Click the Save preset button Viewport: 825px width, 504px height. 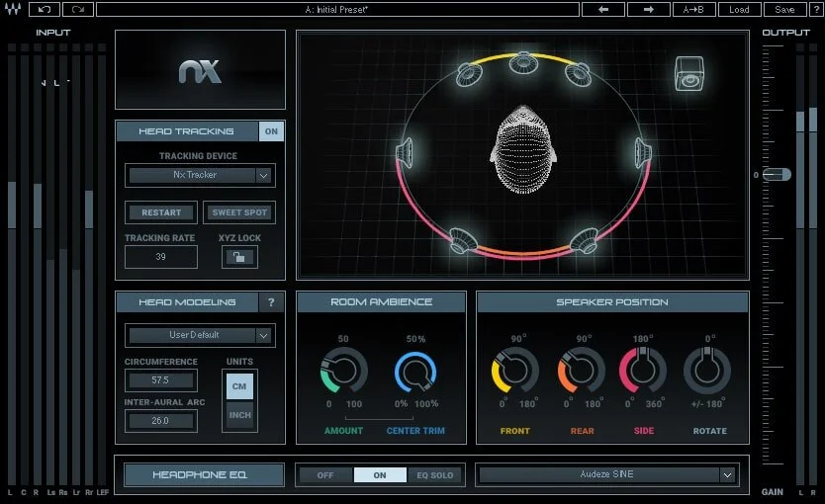pos(784,10)
